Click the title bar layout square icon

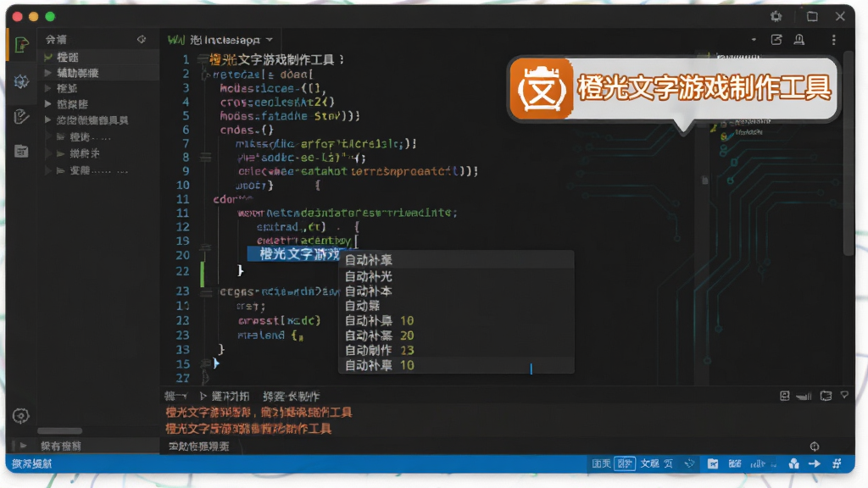click(812, 17)
